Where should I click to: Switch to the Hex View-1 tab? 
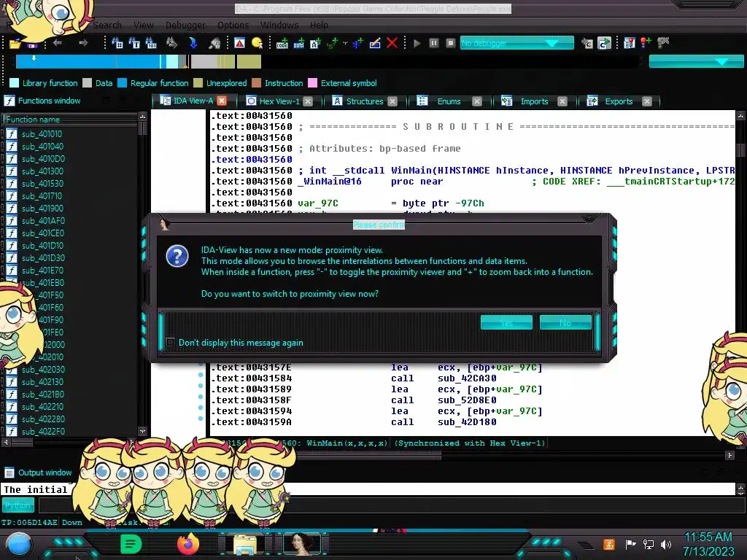[279, 101]
